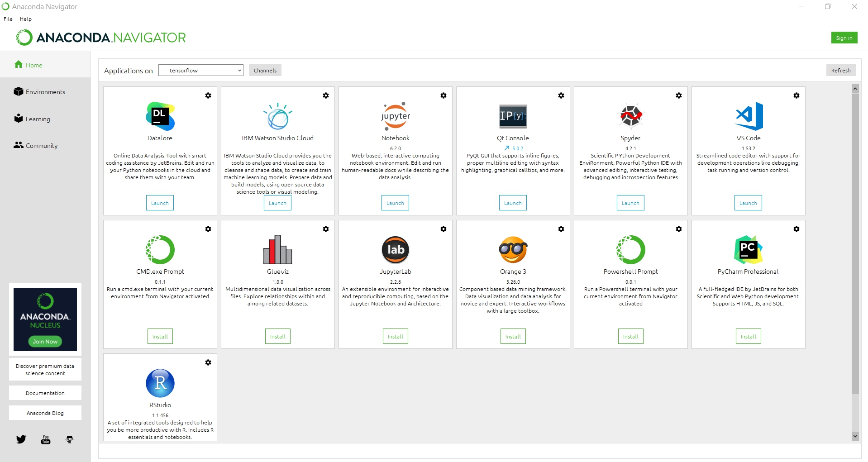Launch VS Code
The height and width of the screenshot is (462, 868).
(748, 203)
